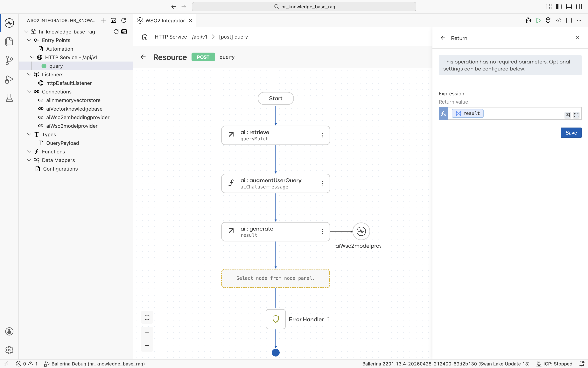
Task: Zoom in the canvas with plus button
Action: point(147,333)
